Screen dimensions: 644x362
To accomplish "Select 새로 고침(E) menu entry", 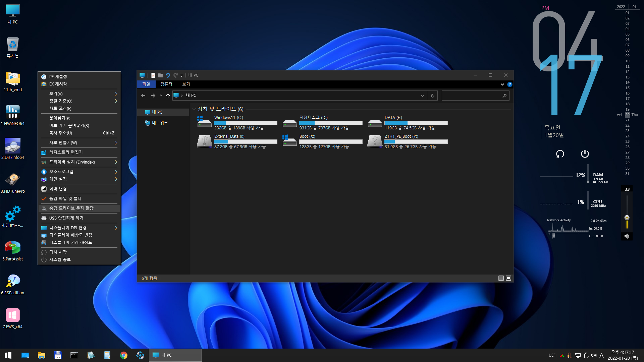I will 79,109.
